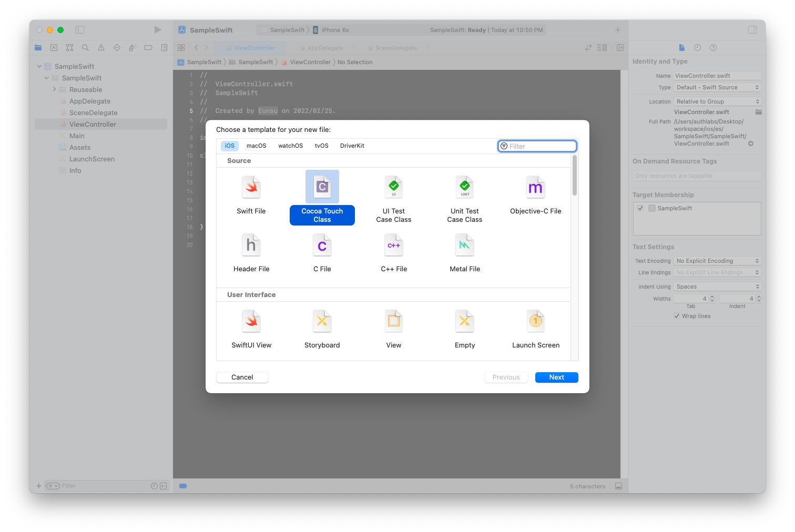
Task: Open the AppDelegate editor tab
Action: pyautogui.click(x=320, y=48)
